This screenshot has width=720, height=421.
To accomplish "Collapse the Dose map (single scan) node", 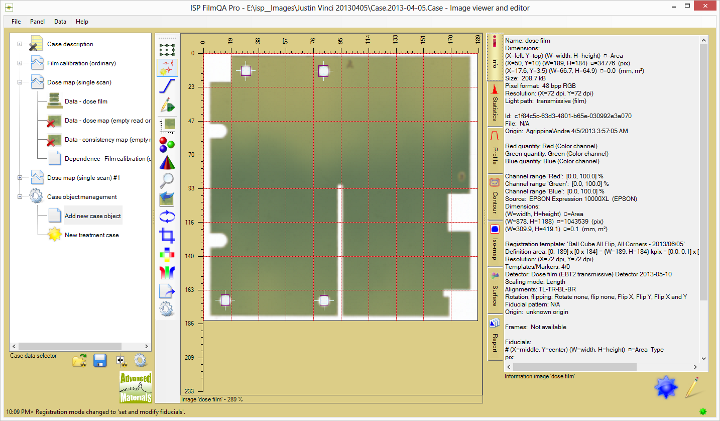I will pyautogui.click(x=19, y=82).
